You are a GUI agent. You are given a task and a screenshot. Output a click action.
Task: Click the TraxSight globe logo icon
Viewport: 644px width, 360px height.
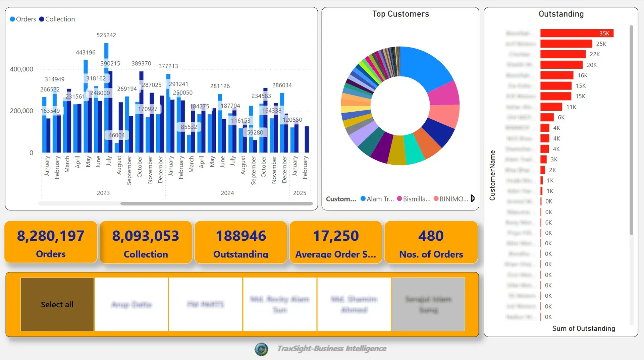tap(261, 349)
